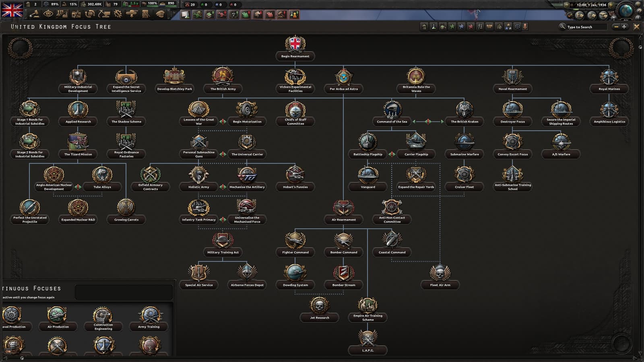This screenshot has width=644, height=362.
Task: Click the date display 1 Jan 1936
Action: [591, 5]
